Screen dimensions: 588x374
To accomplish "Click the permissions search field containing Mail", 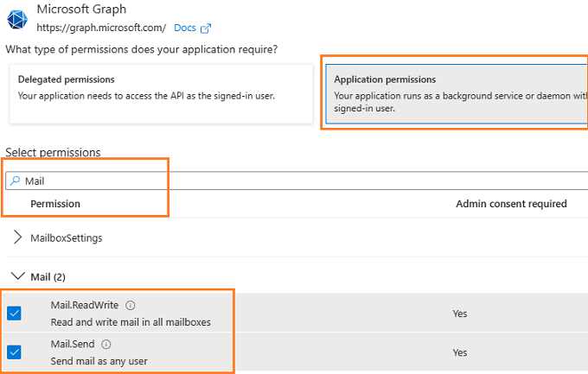I will click(x=297, y=181).
